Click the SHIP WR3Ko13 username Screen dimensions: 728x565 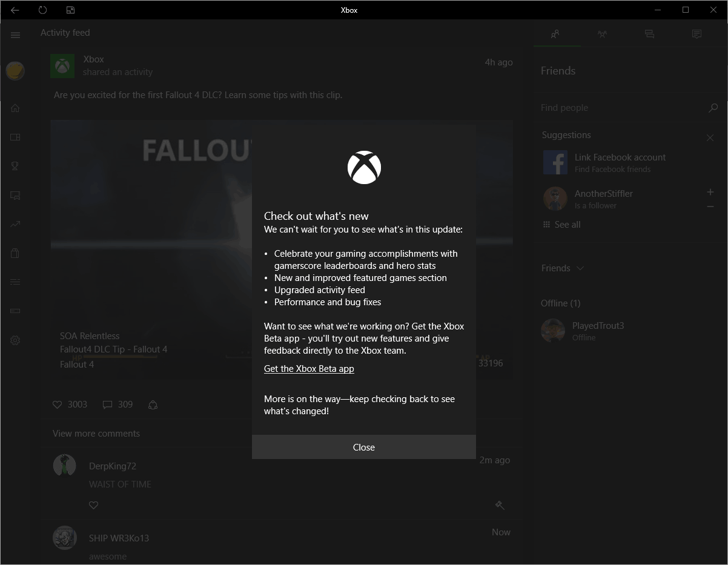tap(119, 538)
